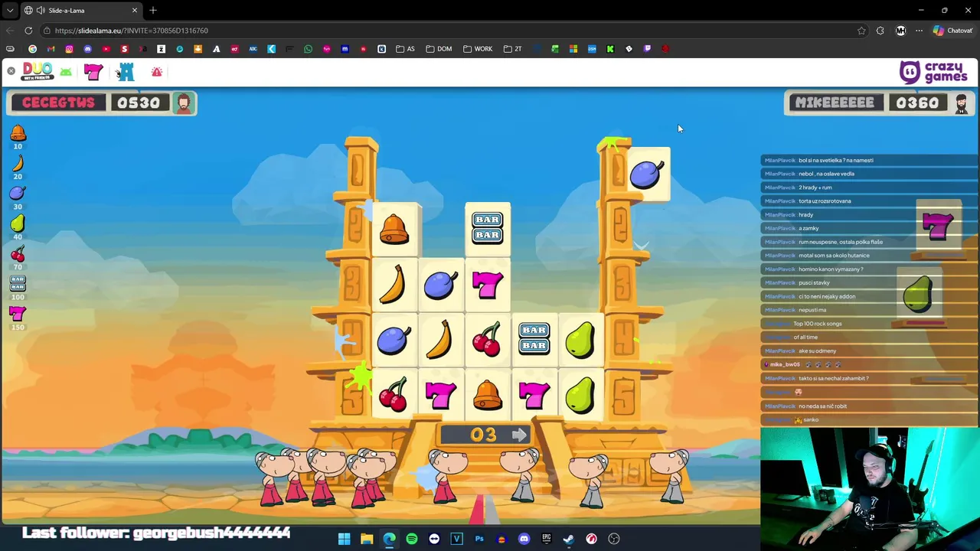Click MIKEEEEEE player avatar
The image size is (980, 551).
(961, 103)
